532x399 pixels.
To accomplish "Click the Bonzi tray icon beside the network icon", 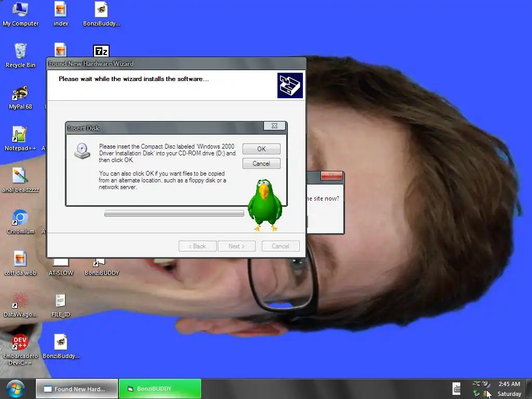I will point(486,394).
